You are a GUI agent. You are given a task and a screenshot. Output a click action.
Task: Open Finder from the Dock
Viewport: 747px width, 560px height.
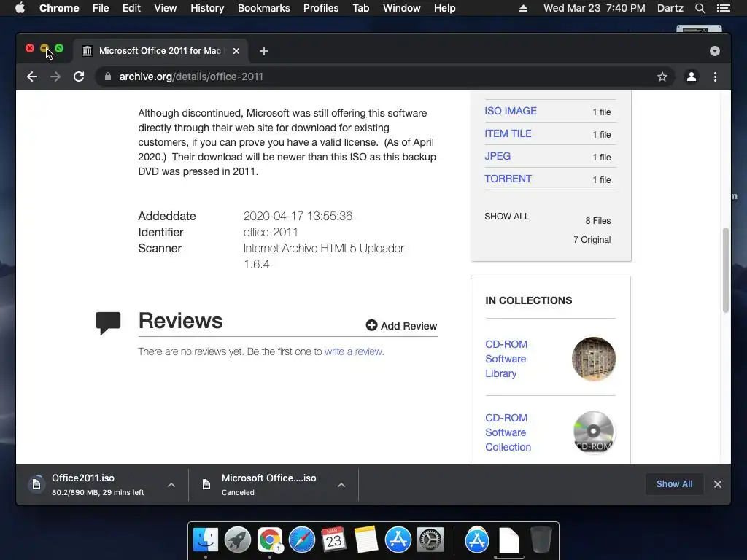206,540
